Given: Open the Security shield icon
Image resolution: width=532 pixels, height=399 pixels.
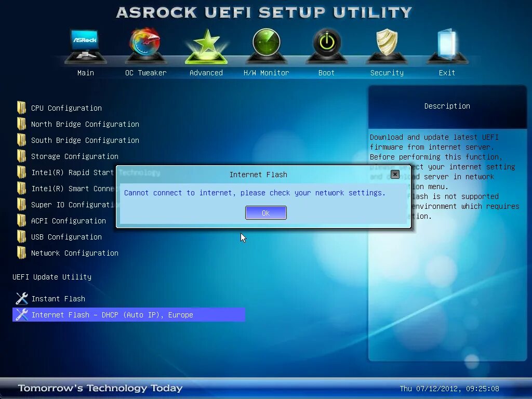Looking at the screenshot, I should coord(387,46).
